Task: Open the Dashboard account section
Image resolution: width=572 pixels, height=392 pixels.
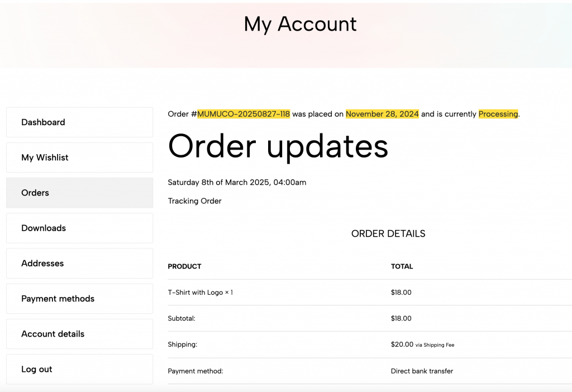Action: click(79, 122)
